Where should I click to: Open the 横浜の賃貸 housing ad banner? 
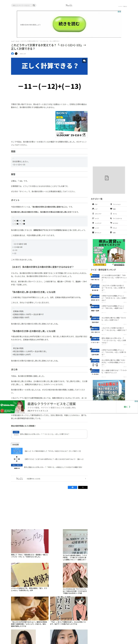[109, 252]
